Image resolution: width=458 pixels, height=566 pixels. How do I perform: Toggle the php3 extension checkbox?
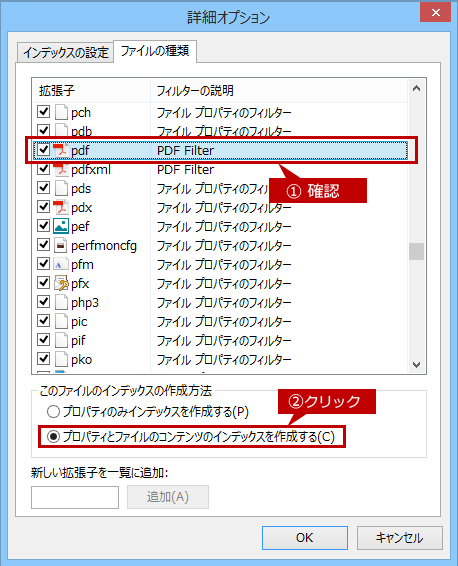(43, 301)
